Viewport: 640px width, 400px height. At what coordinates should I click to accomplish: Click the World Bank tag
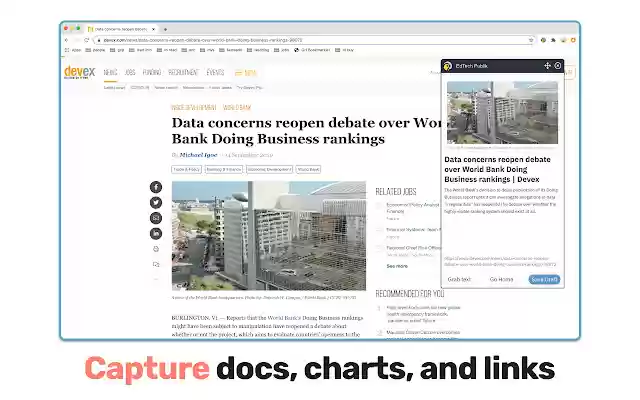pos(308,169)
